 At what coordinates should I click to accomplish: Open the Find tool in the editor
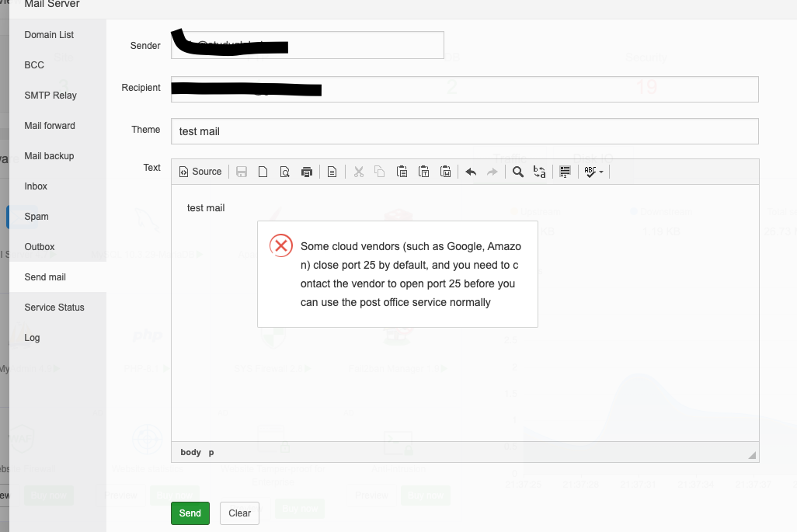click(x=518, y=172)
